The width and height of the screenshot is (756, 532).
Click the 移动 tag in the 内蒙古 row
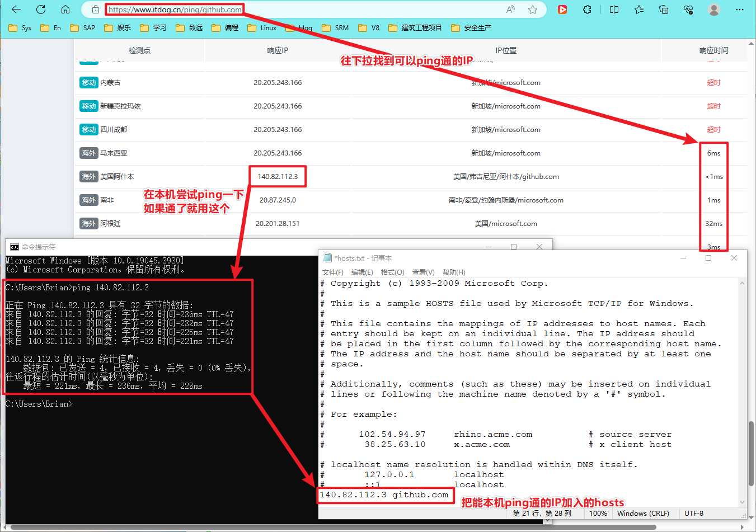coord(89,83)
